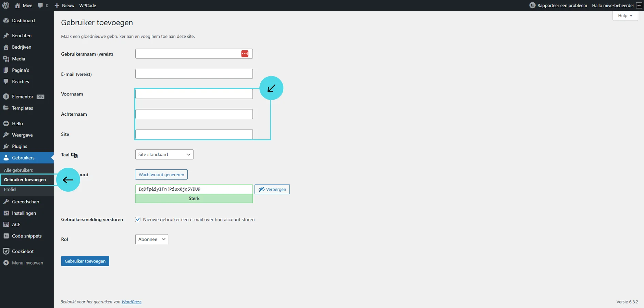
Task: Open Gereedschap tools menu
Action: 25,202
